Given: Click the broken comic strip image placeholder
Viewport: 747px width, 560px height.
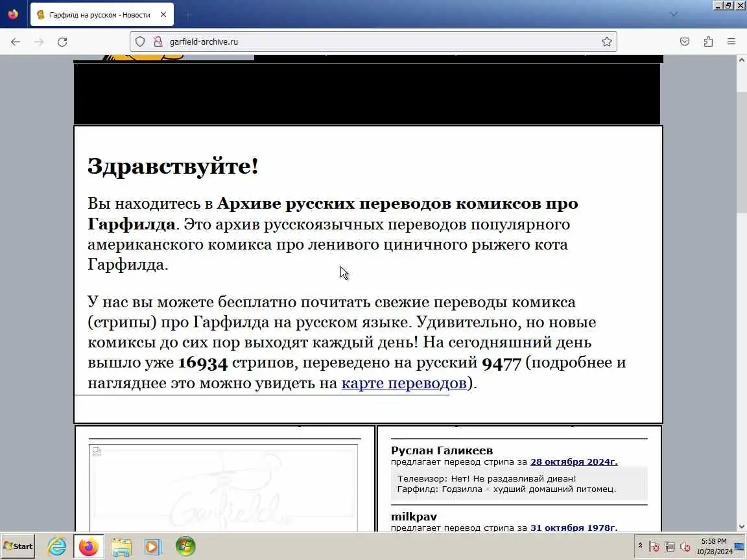Looking at the screenshot, I should tap(223, 487).
